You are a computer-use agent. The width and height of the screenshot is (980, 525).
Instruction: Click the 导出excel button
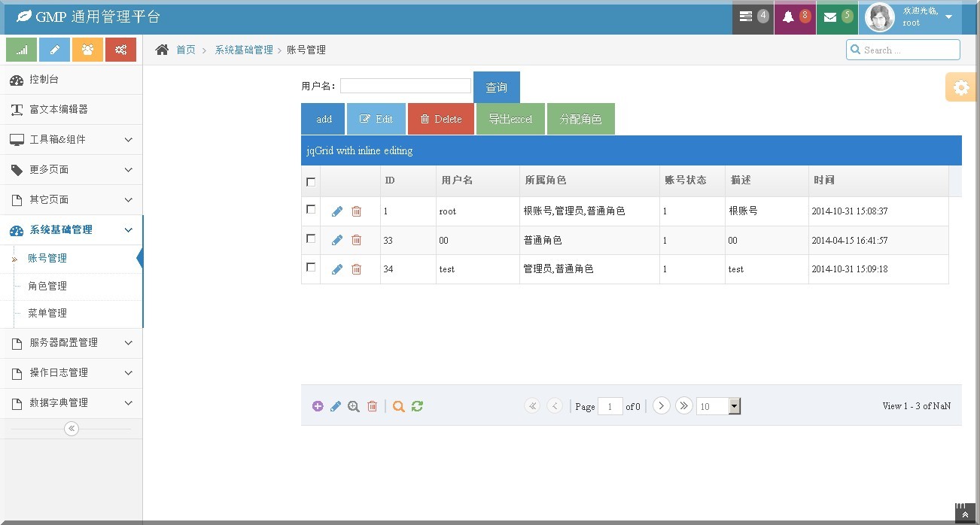510,119
